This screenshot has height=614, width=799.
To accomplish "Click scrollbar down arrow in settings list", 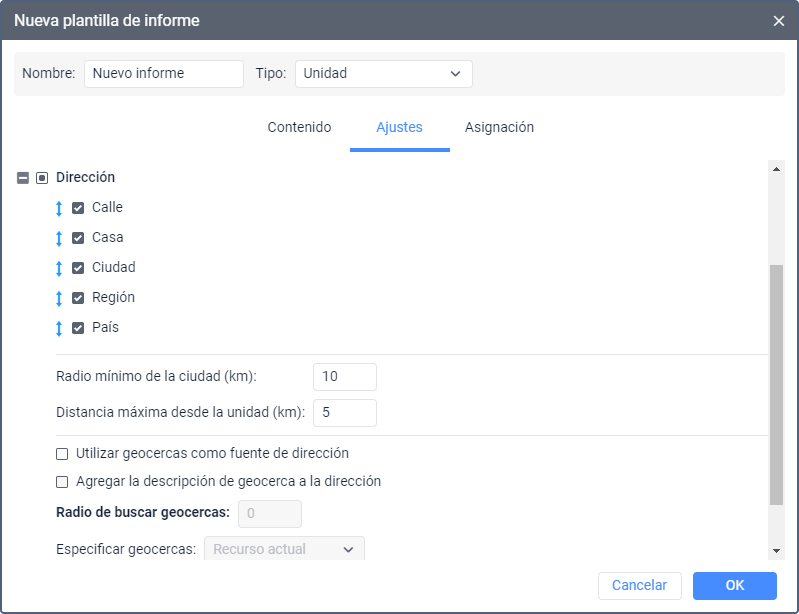I will click(x=776, y=551).
